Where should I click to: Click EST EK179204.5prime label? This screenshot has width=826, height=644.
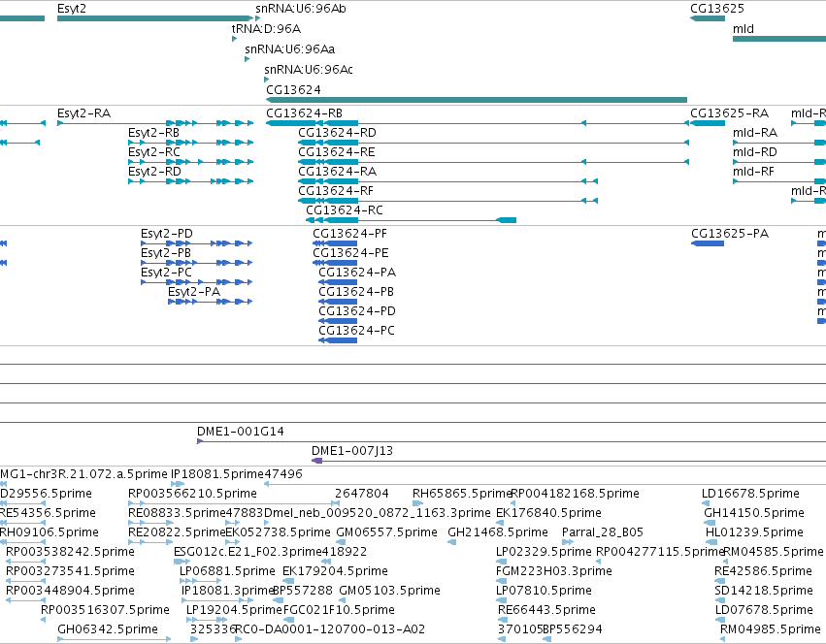335,571
